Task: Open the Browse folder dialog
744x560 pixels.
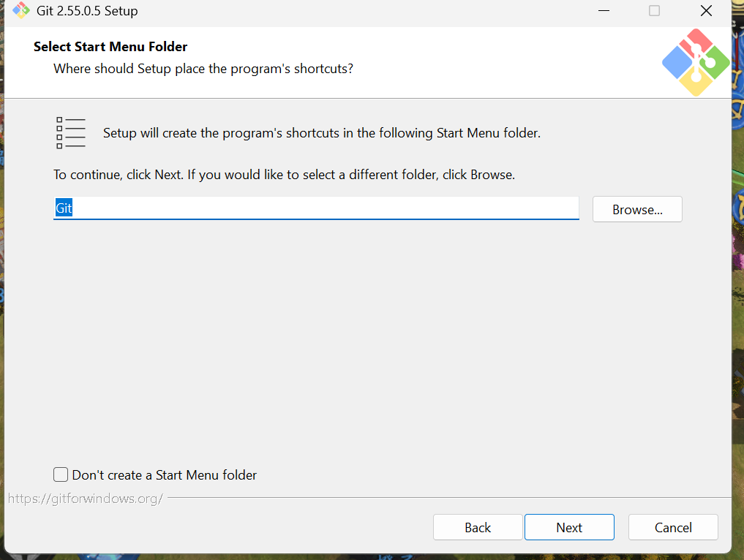Action: coord(637,209)
